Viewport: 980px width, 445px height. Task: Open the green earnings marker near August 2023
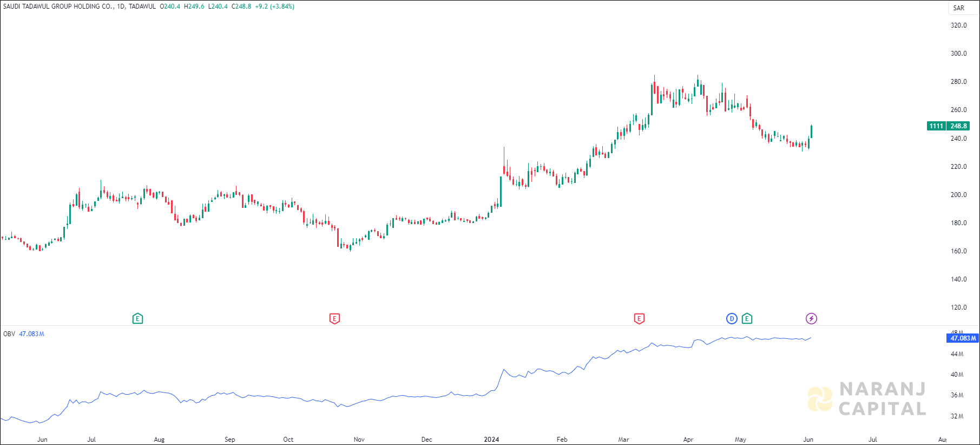pos(137,319)
